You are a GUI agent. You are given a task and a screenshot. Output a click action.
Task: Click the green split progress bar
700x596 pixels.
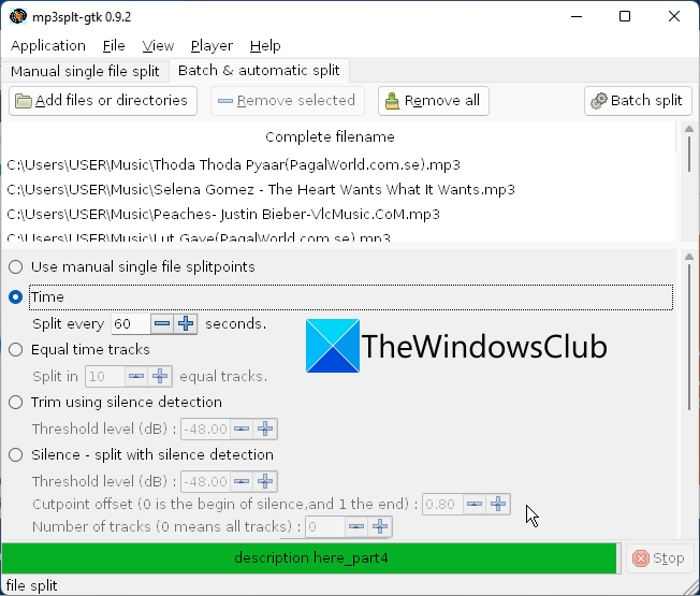click(x=309, y=558)
